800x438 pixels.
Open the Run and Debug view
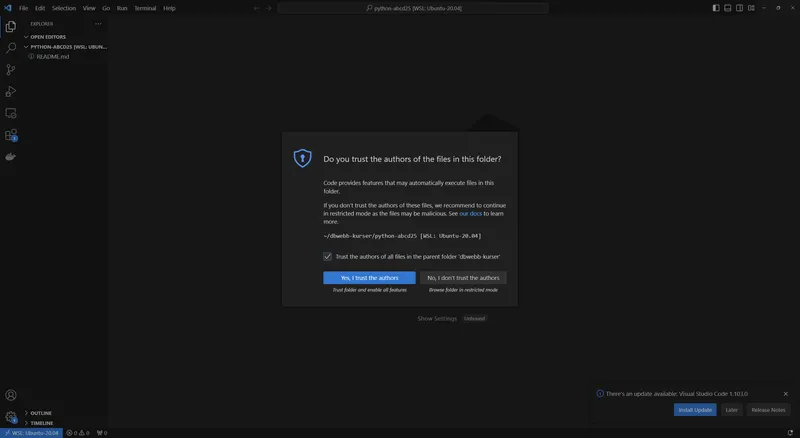pos(11,91)
